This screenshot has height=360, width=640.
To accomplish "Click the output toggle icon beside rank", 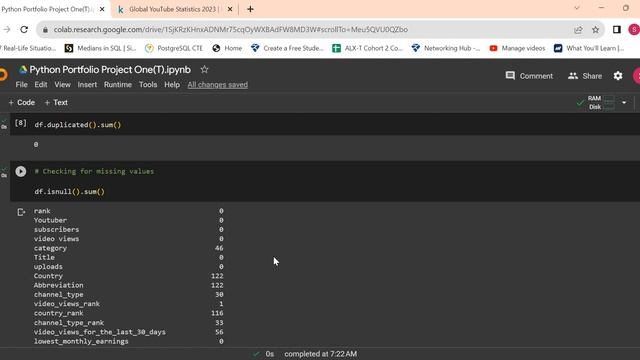I will (x=21, y=212).
